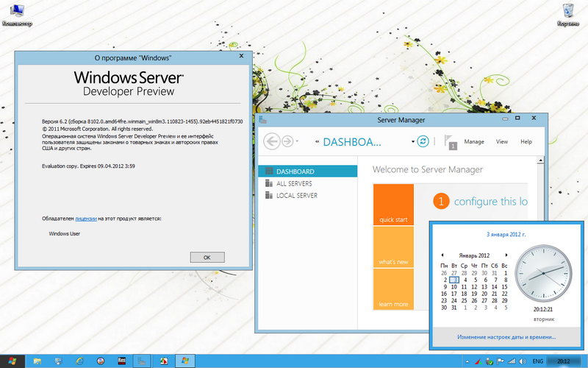Click the network signal tray icon
This screenshot has height=368, width=588.
click(x=512, y=361)
